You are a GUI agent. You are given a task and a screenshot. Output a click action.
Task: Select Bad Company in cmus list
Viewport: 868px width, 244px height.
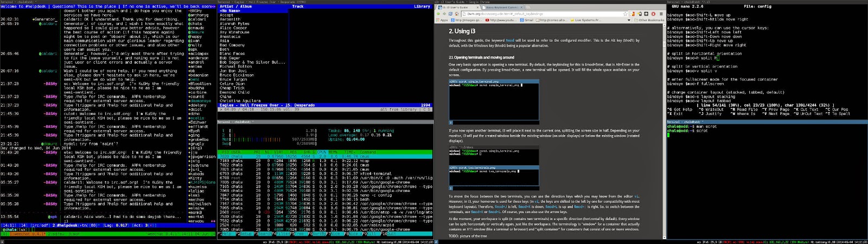tap(232, 46)
